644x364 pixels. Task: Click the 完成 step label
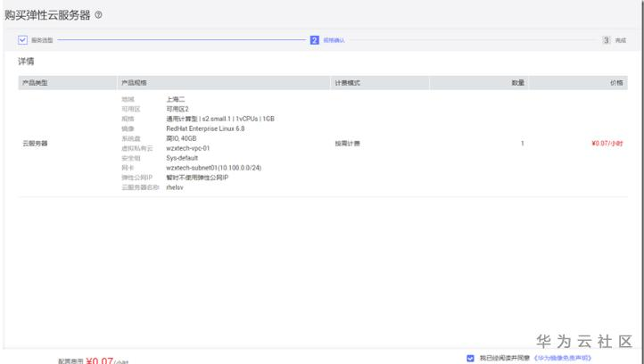point(621,40)
